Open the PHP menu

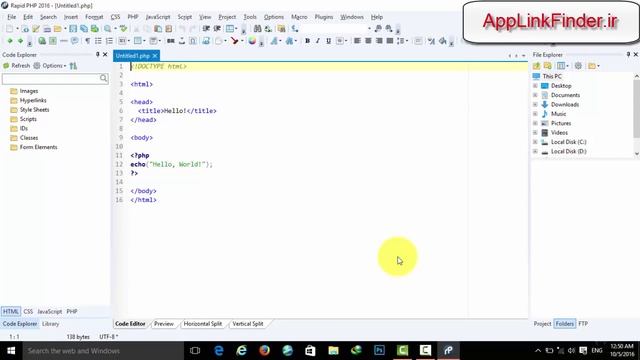point(133,17)
